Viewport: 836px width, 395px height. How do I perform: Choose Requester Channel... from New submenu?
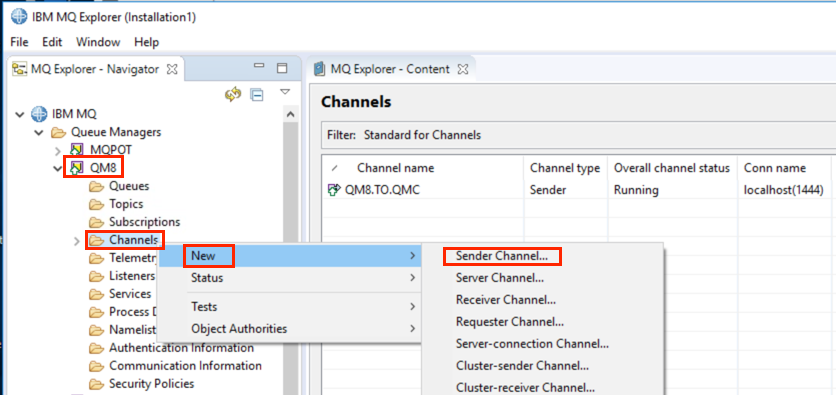510,322
